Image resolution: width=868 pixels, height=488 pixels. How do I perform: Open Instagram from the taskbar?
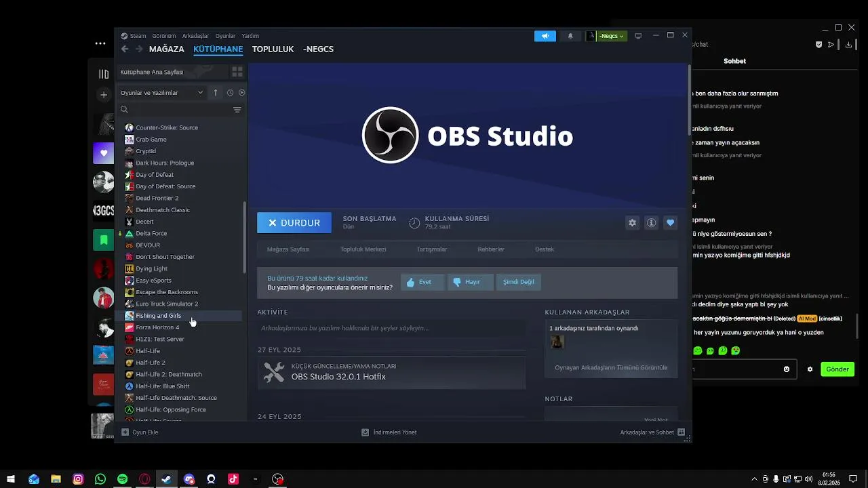(x=78, y=479)
